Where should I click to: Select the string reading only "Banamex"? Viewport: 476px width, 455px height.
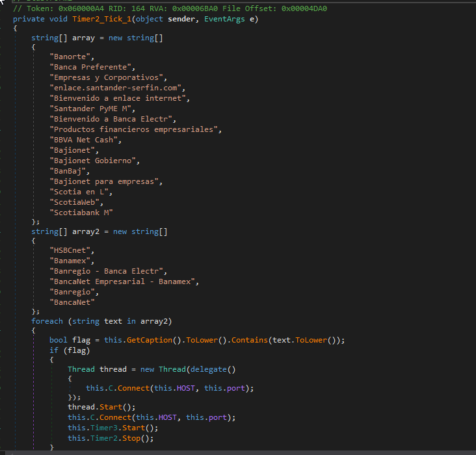[x=70, y=261]
